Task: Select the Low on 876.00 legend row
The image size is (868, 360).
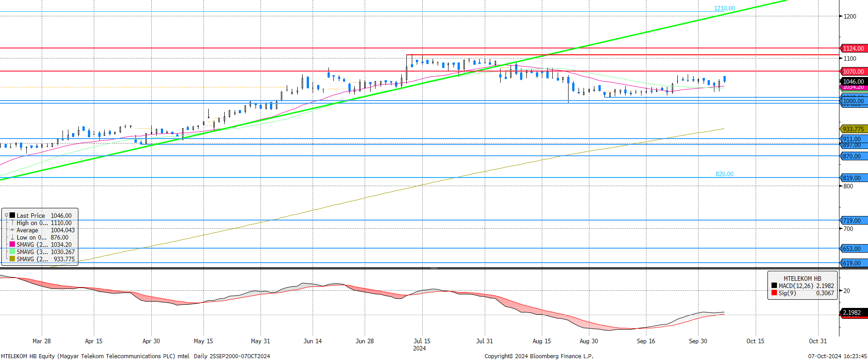Action: [40, 237]
